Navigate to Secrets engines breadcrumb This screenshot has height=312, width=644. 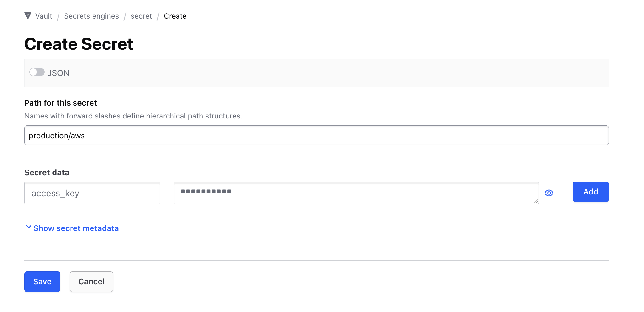click(x=91, y=16)
